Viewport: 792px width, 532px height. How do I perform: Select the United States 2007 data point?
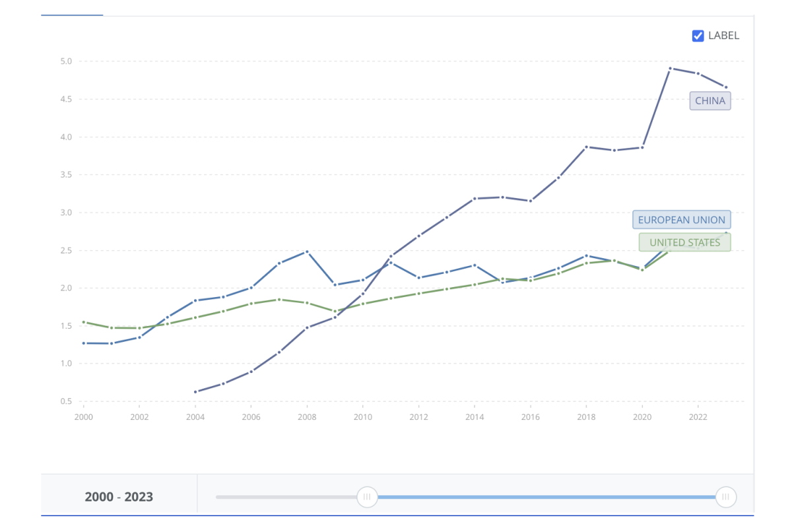click(x=279, y=300)
